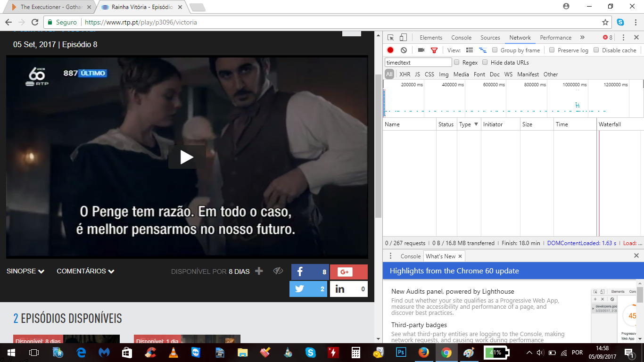
Task: Filter requests by Doc
Action: tap(495, 74)
